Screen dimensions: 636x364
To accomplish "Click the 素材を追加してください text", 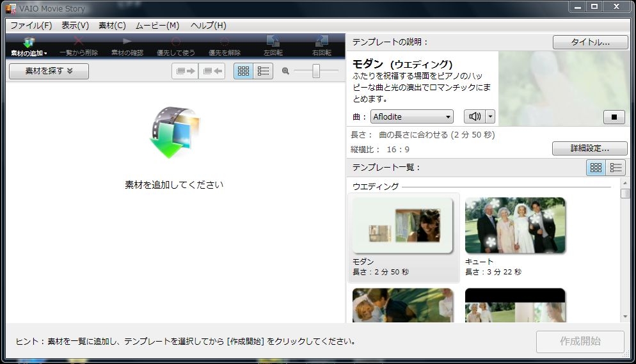I will [x=174, y=185].
